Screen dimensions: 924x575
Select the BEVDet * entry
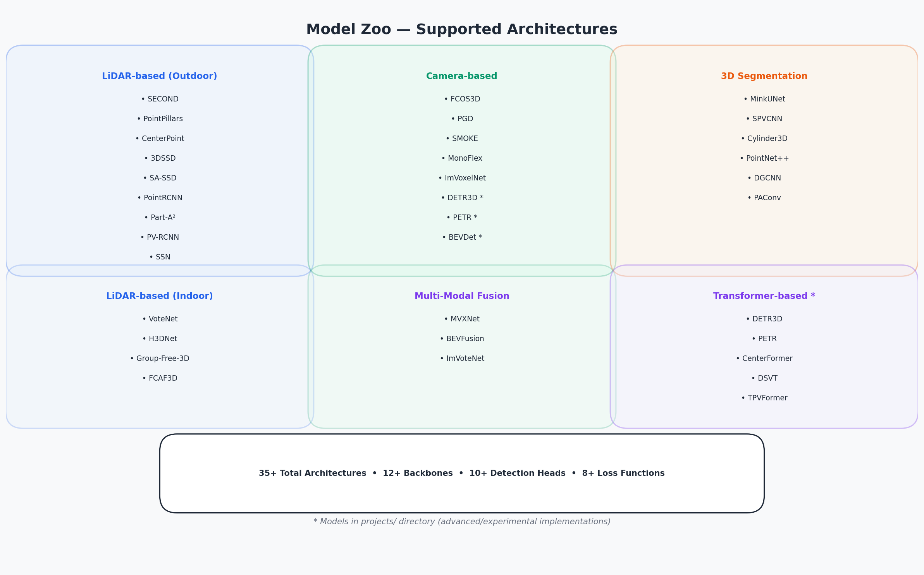(462, 237)
